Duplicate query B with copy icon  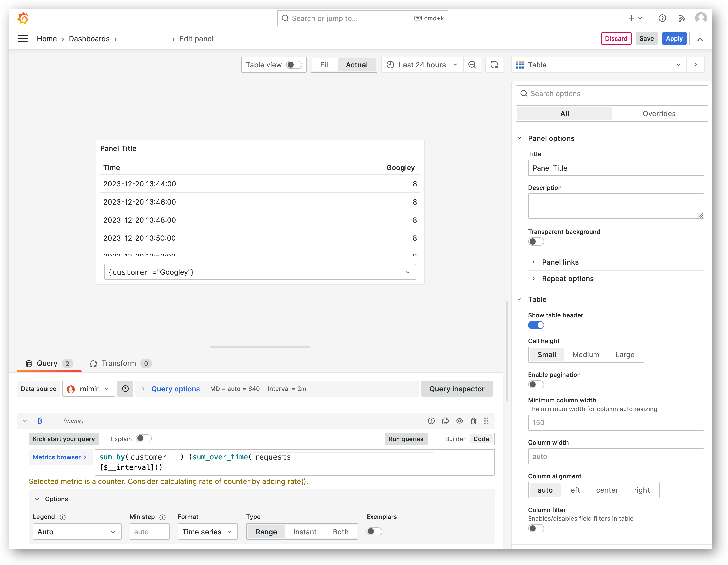445,421
